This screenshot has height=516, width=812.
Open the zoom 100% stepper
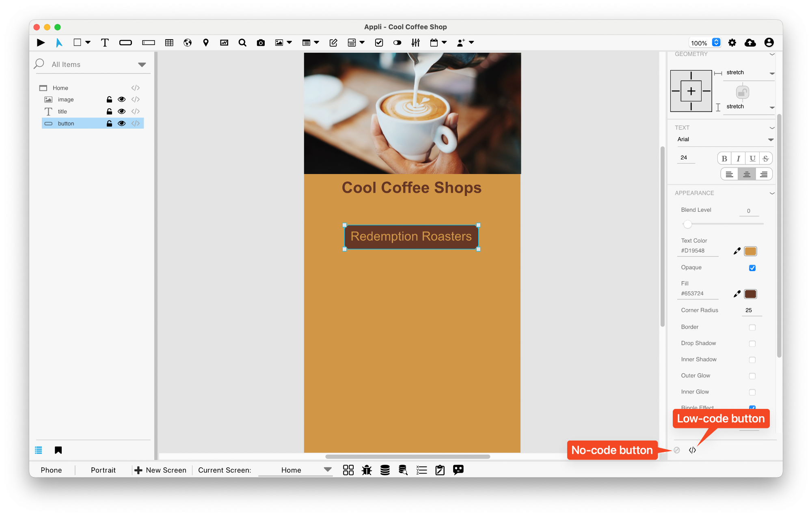point(716,43)
